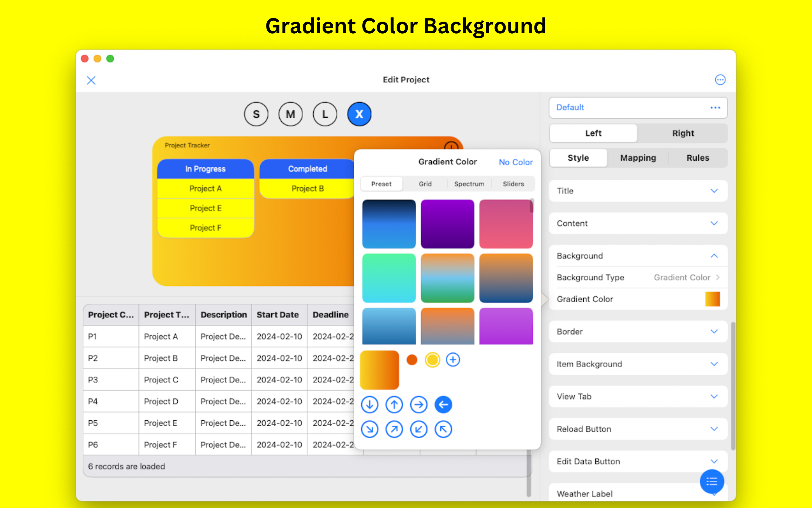Select the yellow color stop dot
This screenshot has height=508, width=812.
point(432,360)
